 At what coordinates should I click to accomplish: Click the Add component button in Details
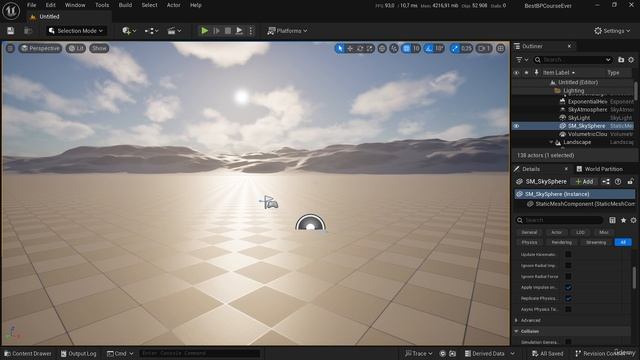coord(584,182)
